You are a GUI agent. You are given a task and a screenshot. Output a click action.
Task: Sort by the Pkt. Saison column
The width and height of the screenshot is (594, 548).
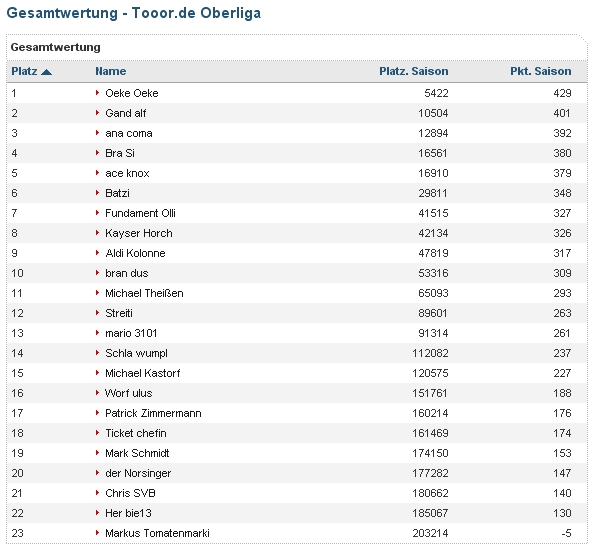coord(541,71)
